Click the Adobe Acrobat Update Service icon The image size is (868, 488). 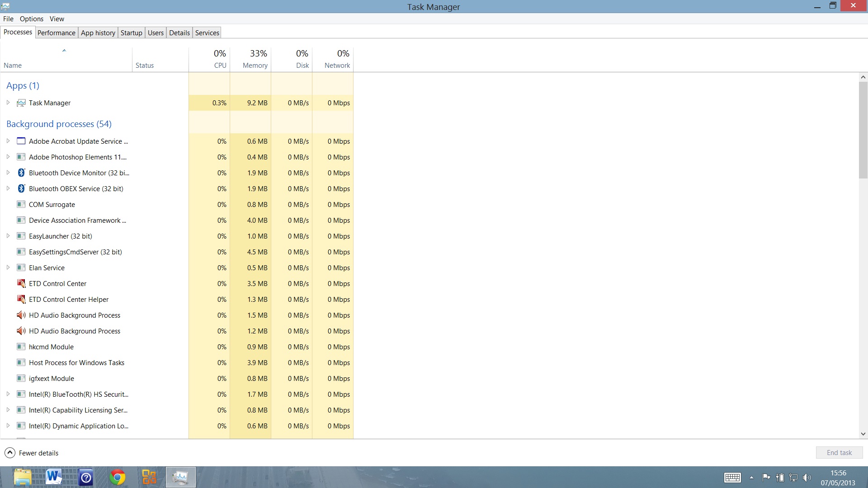coord(21,141)
